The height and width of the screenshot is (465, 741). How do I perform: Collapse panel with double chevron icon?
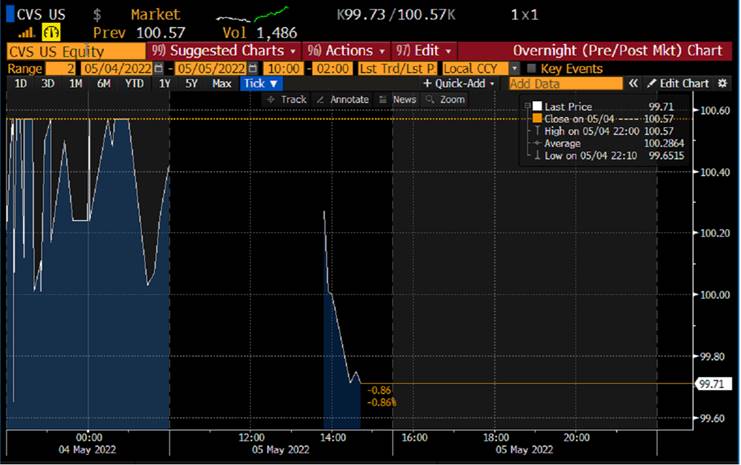tap(633, 84)
